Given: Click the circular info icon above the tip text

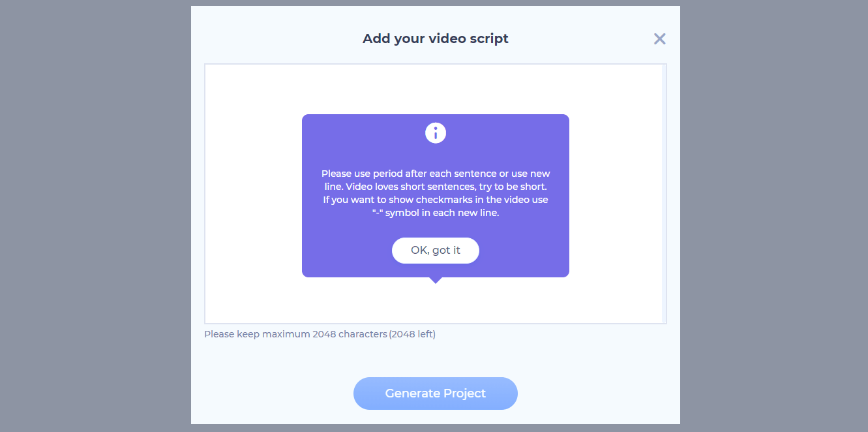Looking at the screenshot, I should pos(435,132).
